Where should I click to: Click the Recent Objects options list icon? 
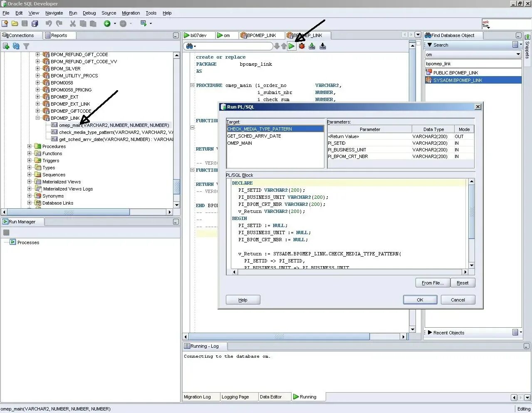[x=515, y=332]
